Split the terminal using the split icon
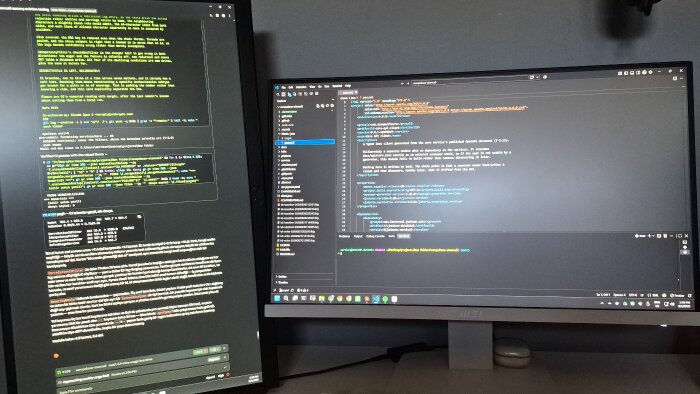This screenshot has width=700, height=394. tap(659, 236)
